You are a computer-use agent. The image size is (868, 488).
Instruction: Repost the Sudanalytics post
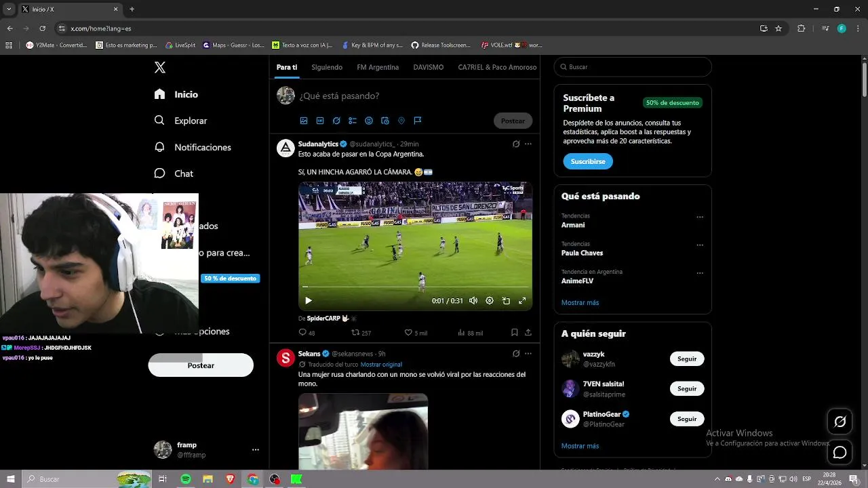pyautogui.click(x=361, y=333)
